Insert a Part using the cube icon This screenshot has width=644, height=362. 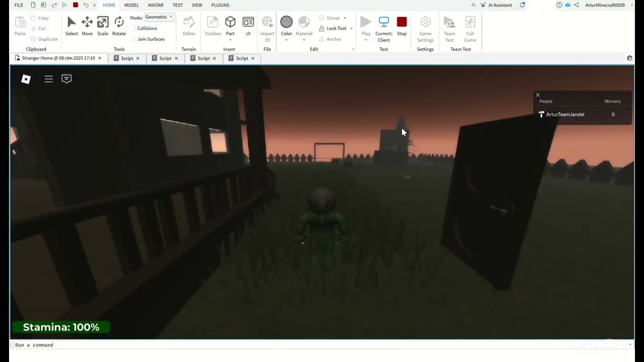point(230,22)
